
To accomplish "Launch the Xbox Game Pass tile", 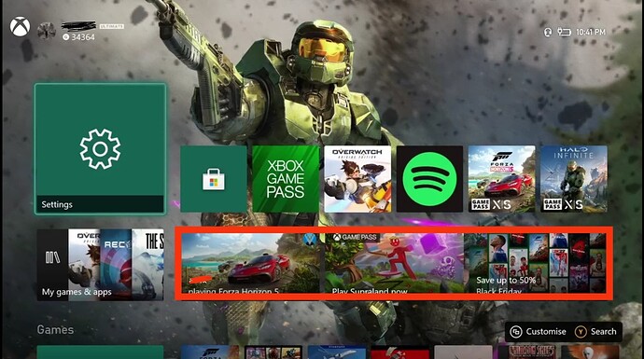I will (x=286, y=179).
